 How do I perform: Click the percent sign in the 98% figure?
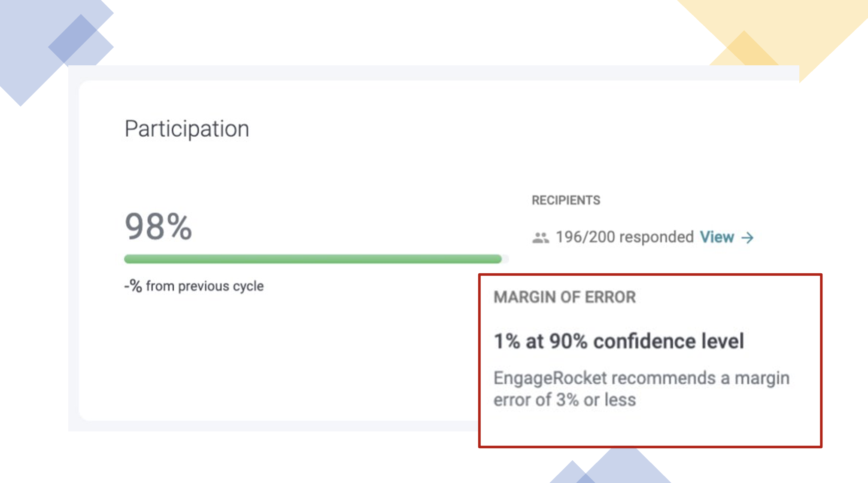[179, 226]
